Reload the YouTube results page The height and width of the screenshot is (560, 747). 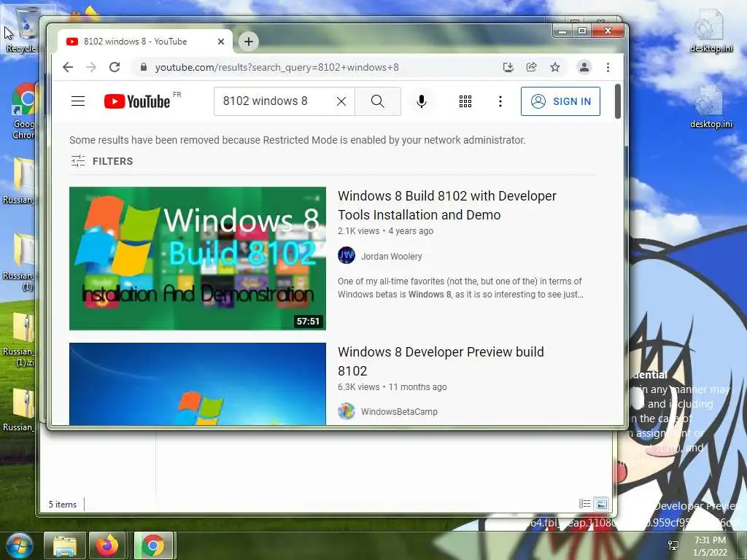[x=115, y=67]
